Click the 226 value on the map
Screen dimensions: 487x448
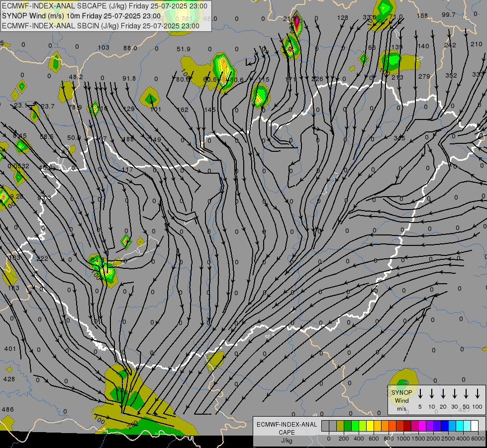point(317,79)
